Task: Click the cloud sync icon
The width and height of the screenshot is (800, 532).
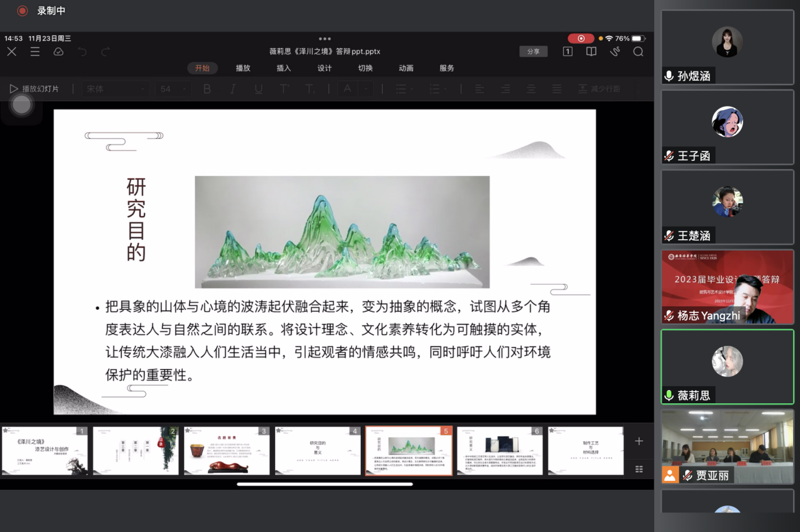Action: tap(59, 52)
